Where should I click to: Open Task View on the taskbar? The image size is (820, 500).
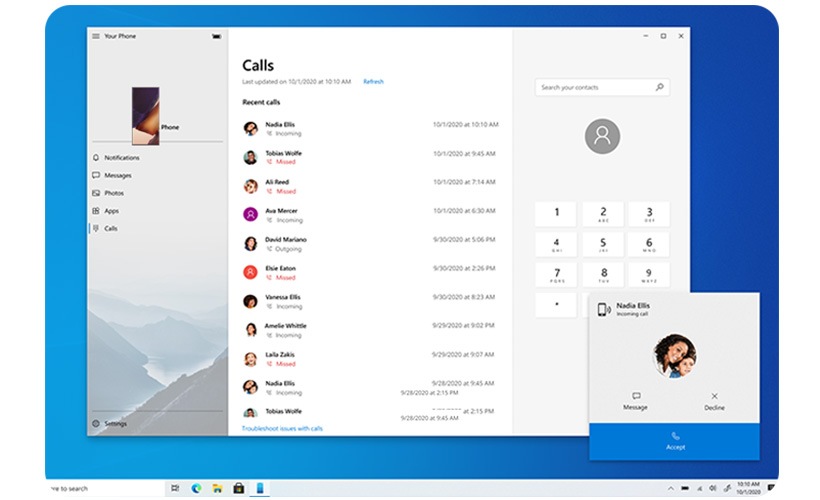175,488
